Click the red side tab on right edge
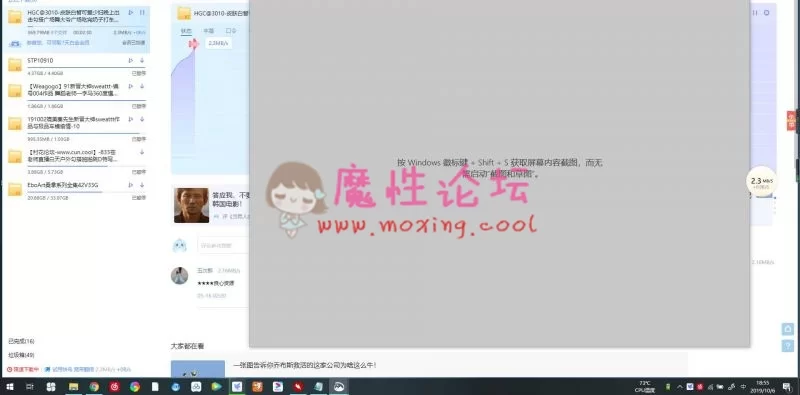Screen dimensions: 800x395 pyautogui.click(x=791, y=120)
